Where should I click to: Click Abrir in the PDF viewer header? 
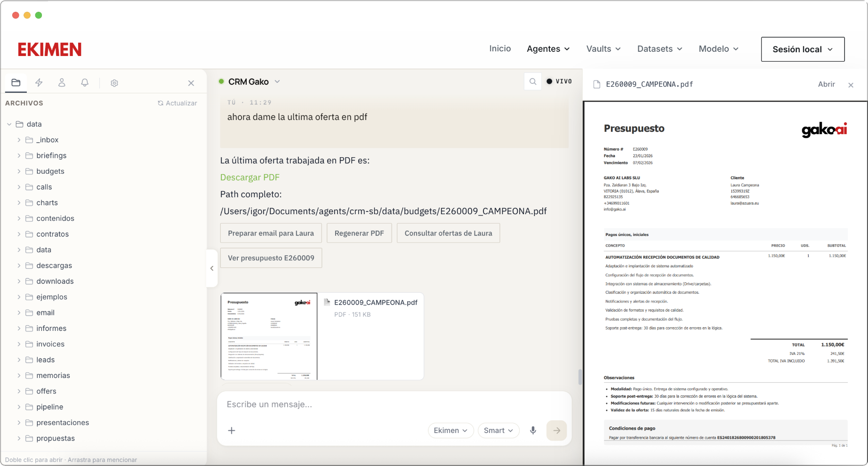[x=827, y=84]
